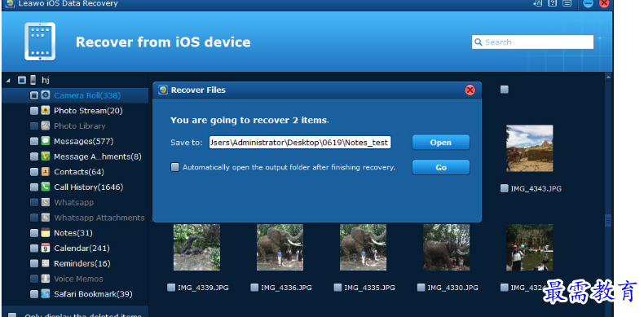Enable automatically open output folder checkbox
This screenshot has width=644, height=317.
(175, 167)
